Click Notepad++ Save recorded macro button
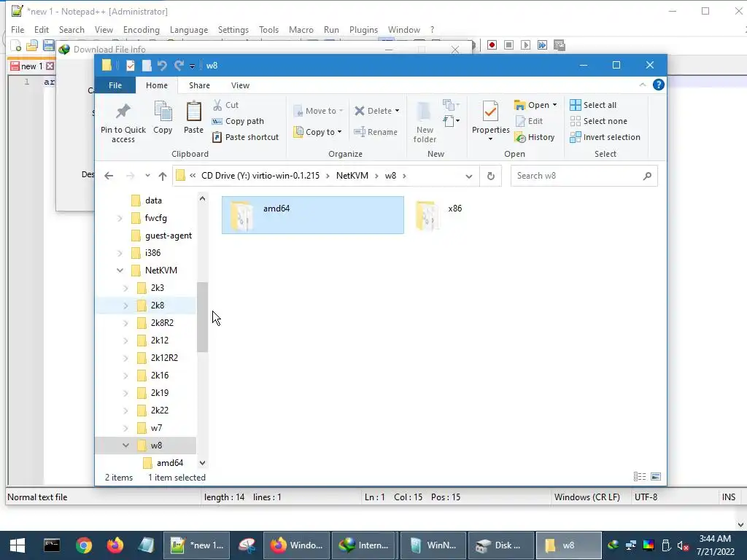The height and width of the screenshot is (560, 747). [x=560, y=44]
